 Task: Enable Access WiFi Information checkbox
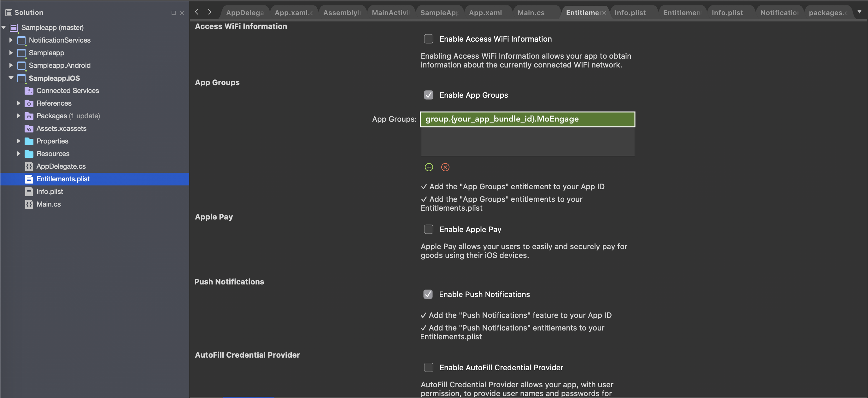[x=428, y=39]
